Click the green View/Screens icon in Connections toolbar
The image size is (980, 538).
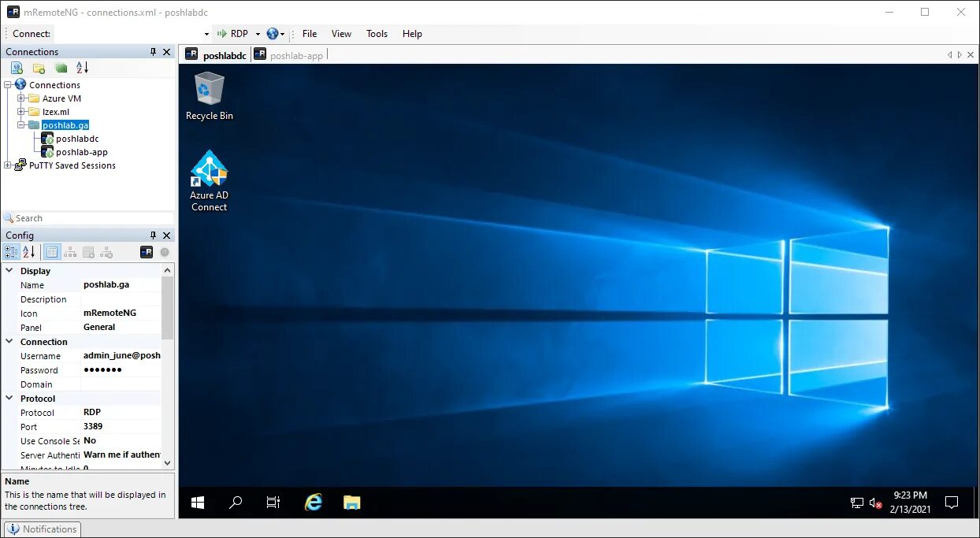61,68
